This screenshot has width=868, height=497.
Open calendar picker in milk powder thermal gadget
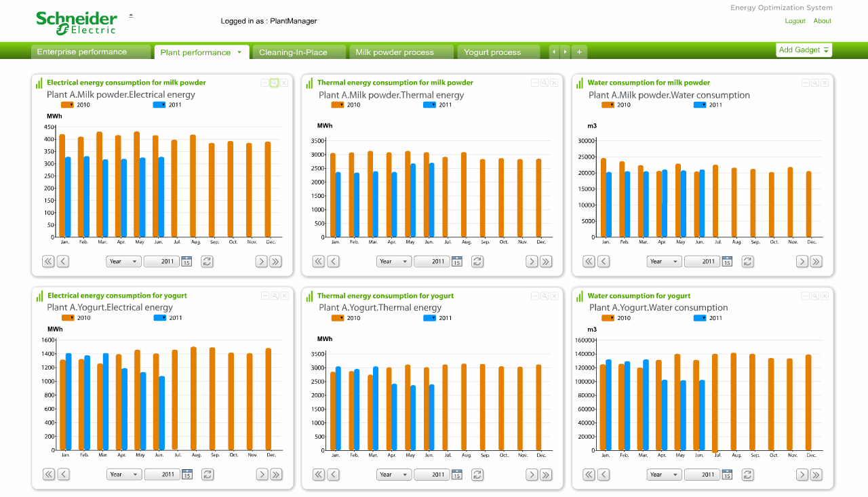pyautogui.click(x=457, y=261)
